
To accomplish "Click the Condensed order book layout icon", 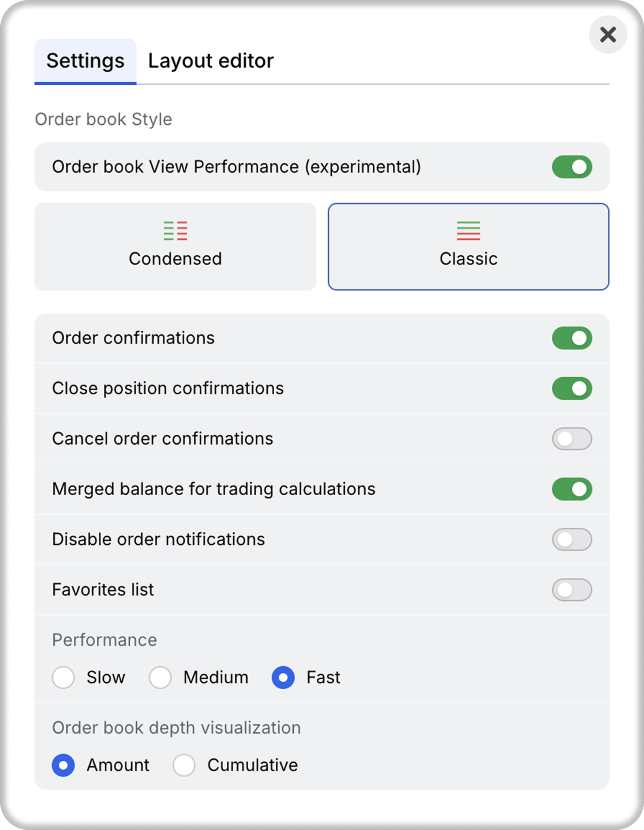I will pos(175,231).
